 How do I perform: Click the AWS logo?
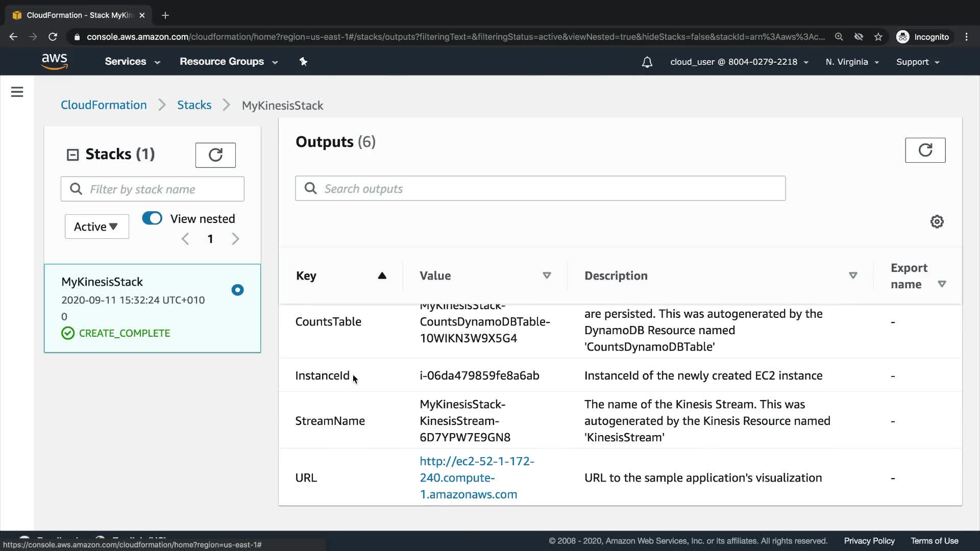(54, 61)
